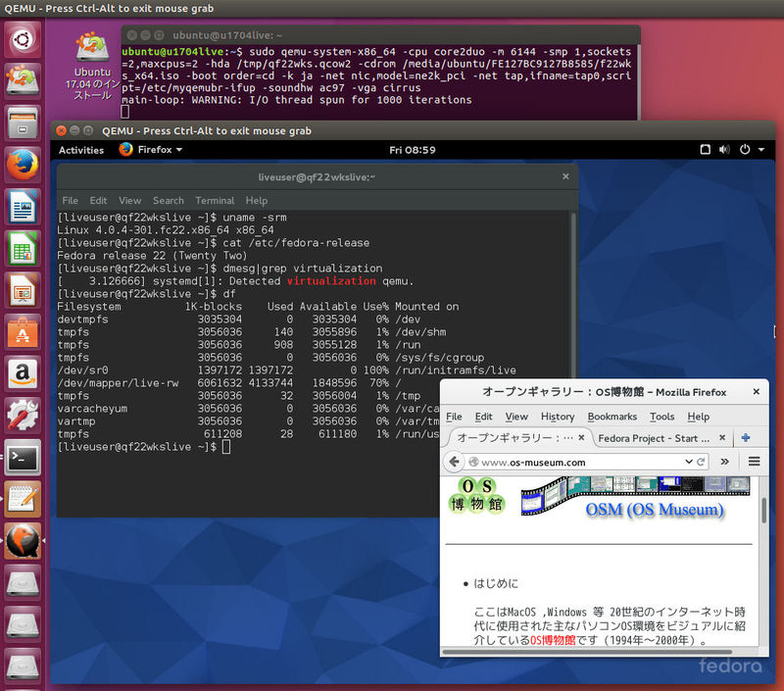The height and width of the screenshot is (691, 784).
Task: Switch to the Fedora Project - Start tab
Action: click(653, 438)
